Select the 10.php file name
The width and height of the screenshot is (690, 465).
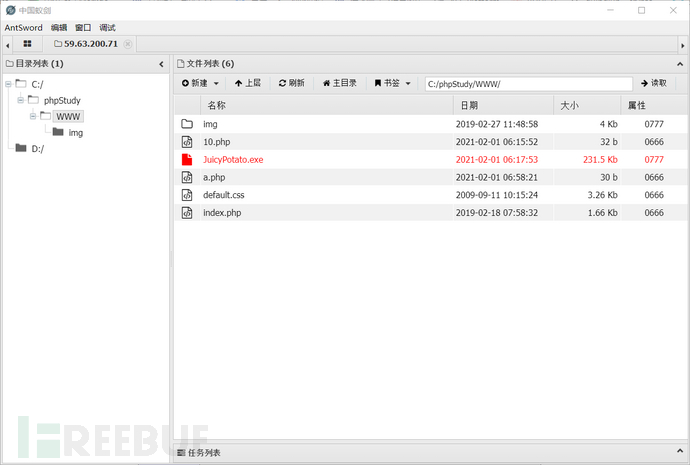[x=217, y=142]
